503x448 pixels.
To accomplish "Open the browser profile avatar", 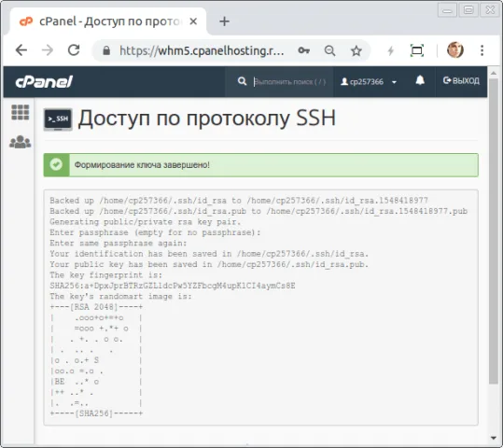I will click(x=455, y=50).
